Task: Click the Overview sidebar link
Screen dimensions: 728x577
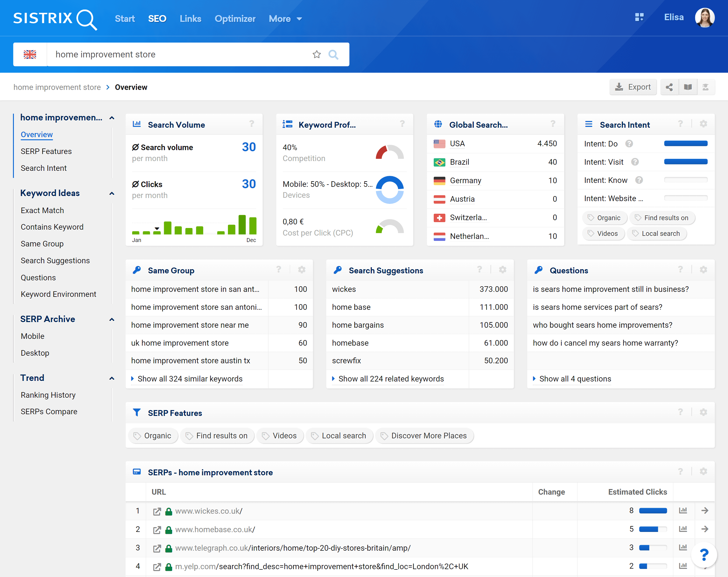Action: (36, 134)
